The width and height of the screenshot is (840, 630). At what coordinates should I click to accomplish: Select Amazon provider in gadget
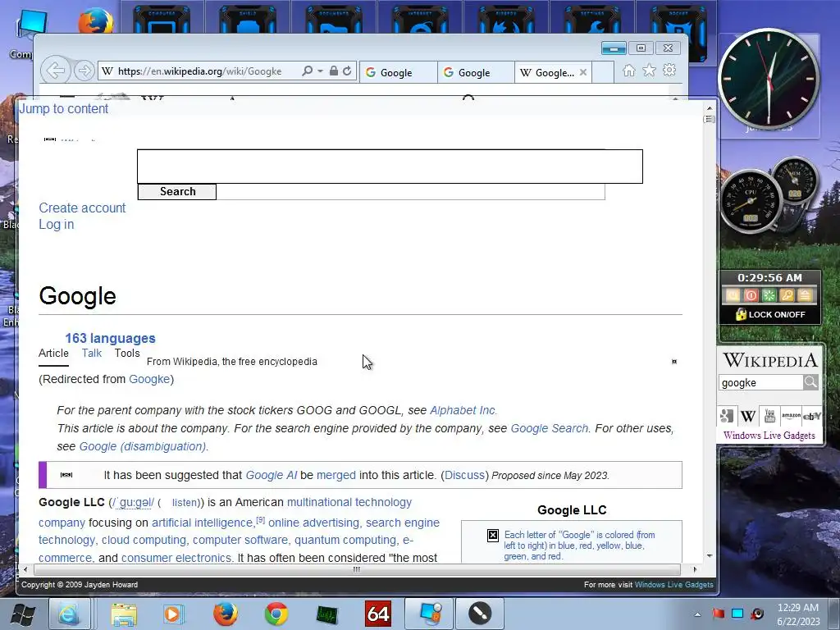pos(791,416)
